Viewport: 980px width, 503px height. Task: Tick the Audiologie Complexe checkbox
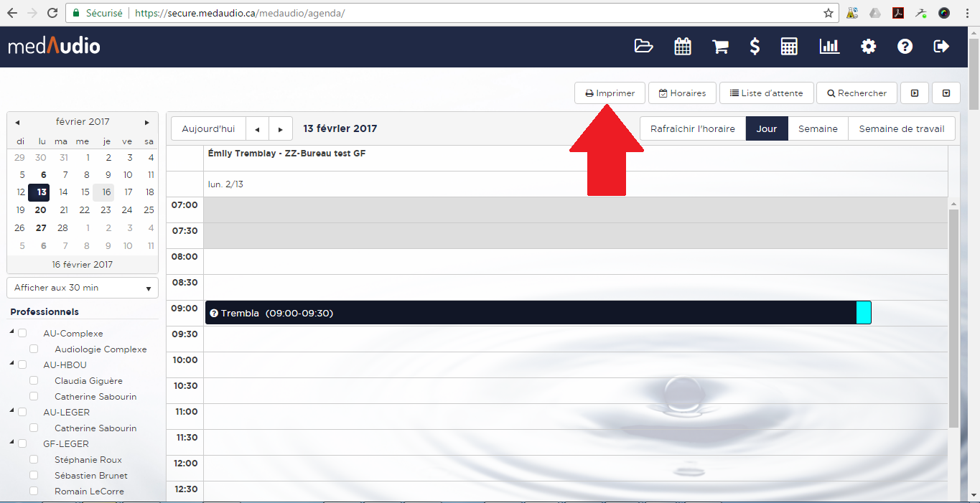tap(34, 349)
